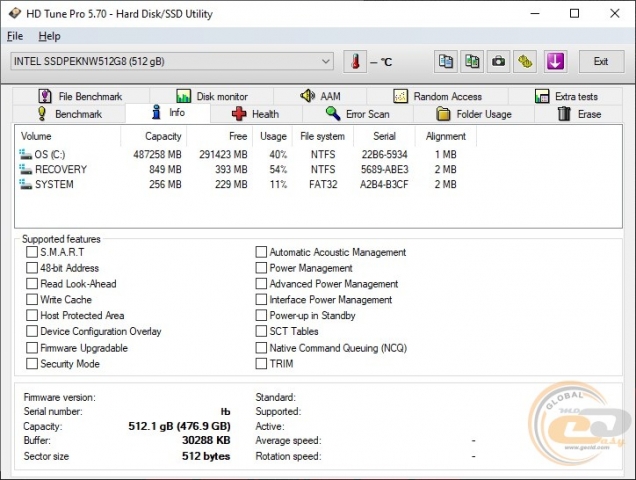The image size is (636, 480).
Task: Toggle the Security Mode checkbox
Action: click(x=32, y=364)
